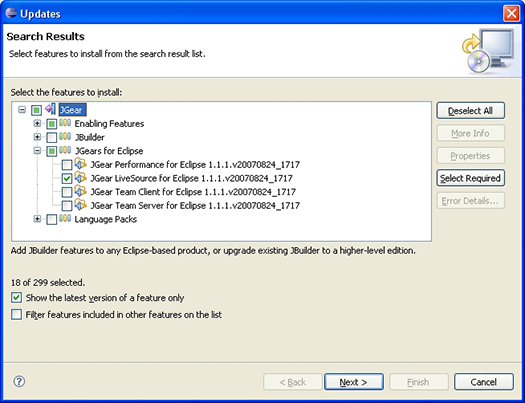Check the JBuilder checkbox
The height and width of the screenshot is (403, 525).
pos(52,138)
